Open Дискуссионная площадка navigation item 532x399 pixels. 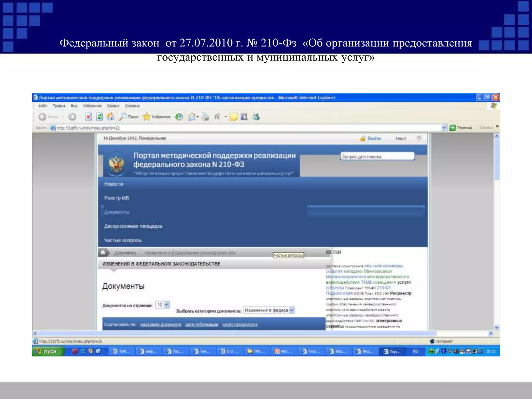[133, 226]
